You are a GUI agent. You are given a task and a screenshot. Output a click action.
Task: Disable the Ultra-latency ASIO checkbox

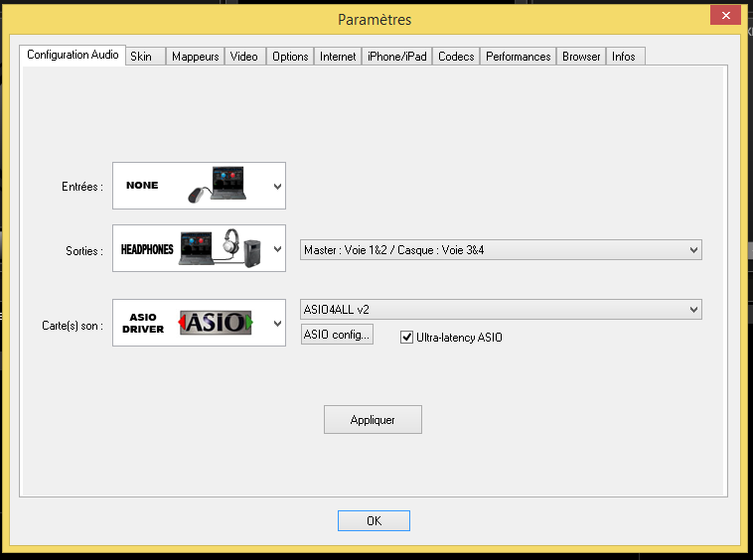(x=406, y=338)
